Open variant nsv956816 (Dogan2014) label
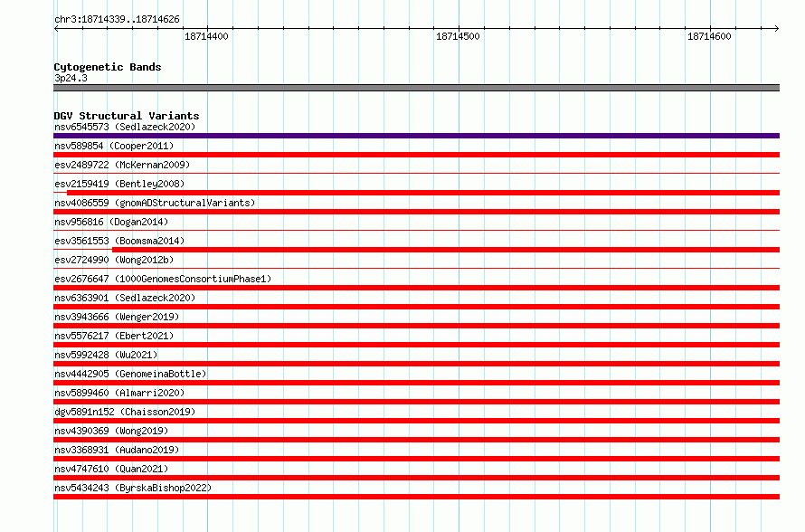The height and width of the screenshot is (532, 805). pos(111,222)
